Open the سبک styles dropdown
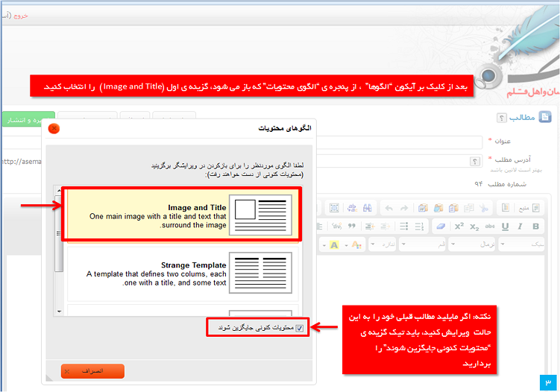 click(x=521, y=244)
